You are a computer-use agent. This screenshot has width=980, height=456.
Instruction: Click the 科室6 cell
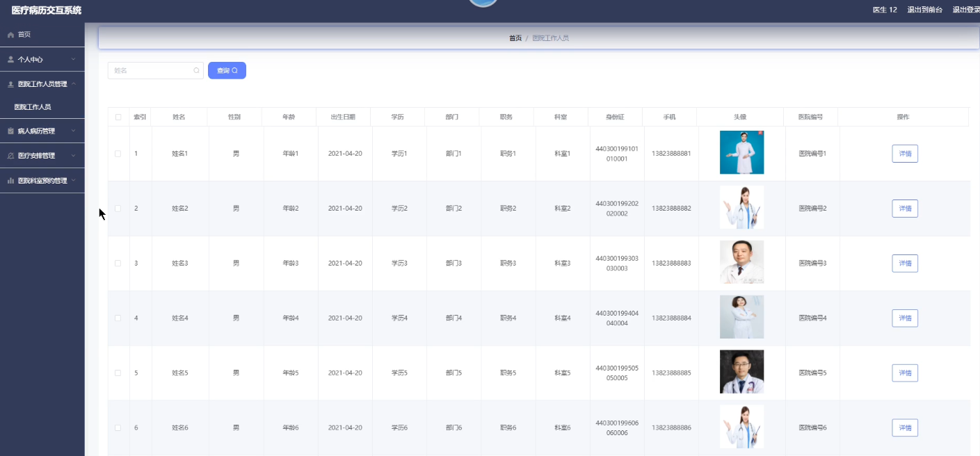pos(562,428)
